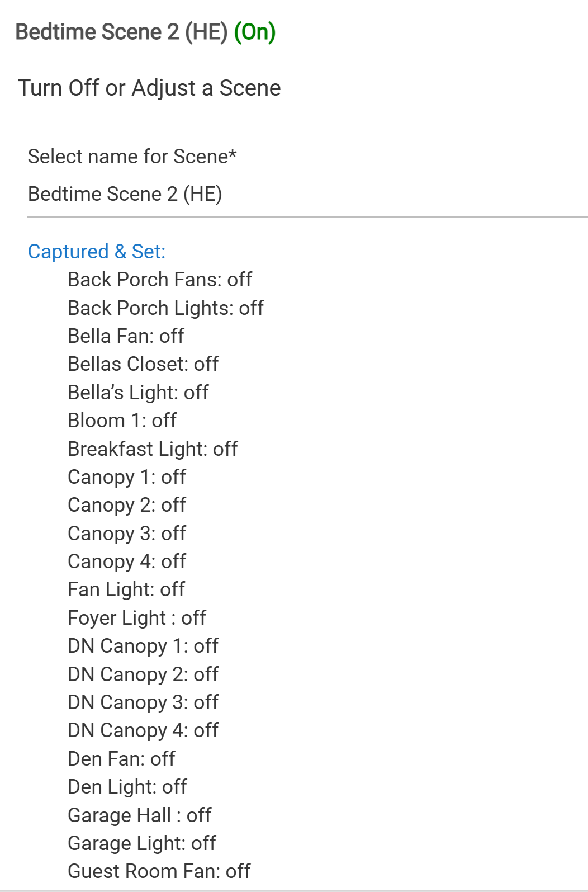Click the DN Canopy 1: off line
Image resolution: width=588 pixels, height=892 pixels.
143,646
